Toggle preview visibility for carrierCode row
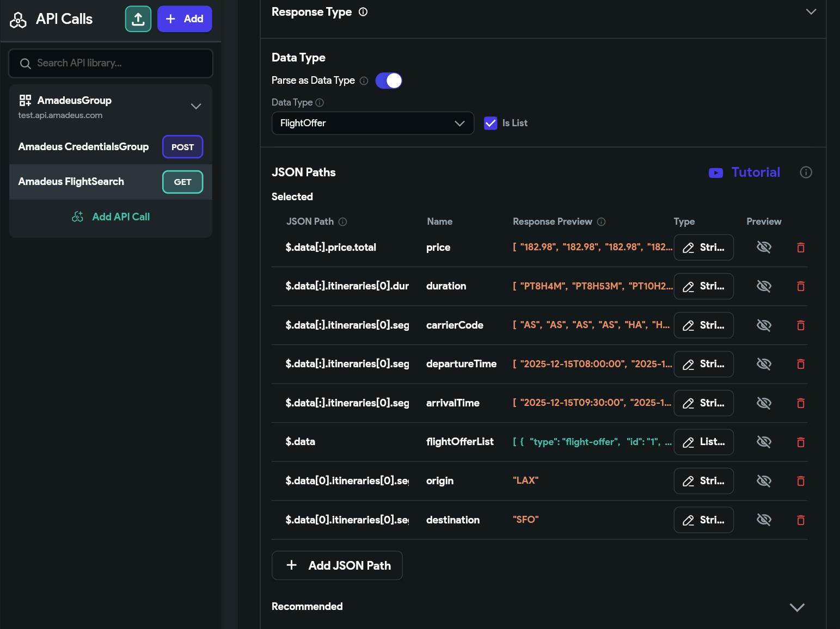Screen dimensions: 840x629 point(764,325)
